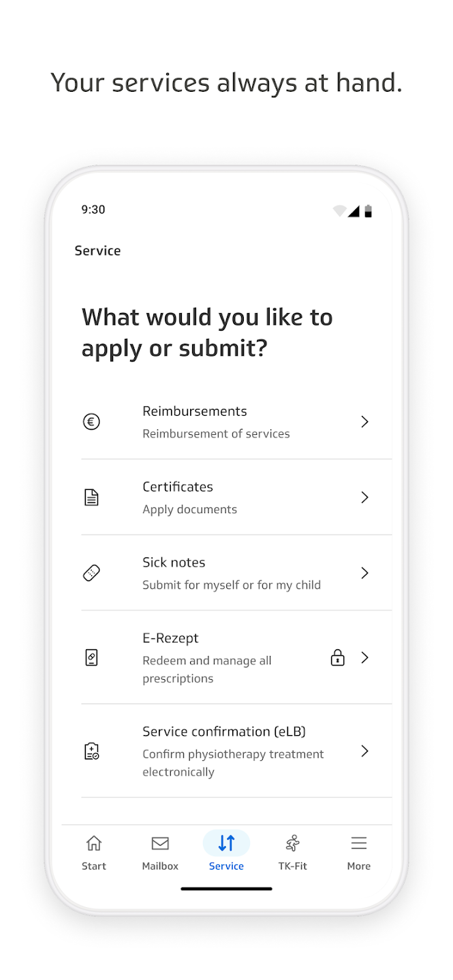Open E-Rezept via its chevron arrow
The image size is (453, 980).
(x=365, y=657)
